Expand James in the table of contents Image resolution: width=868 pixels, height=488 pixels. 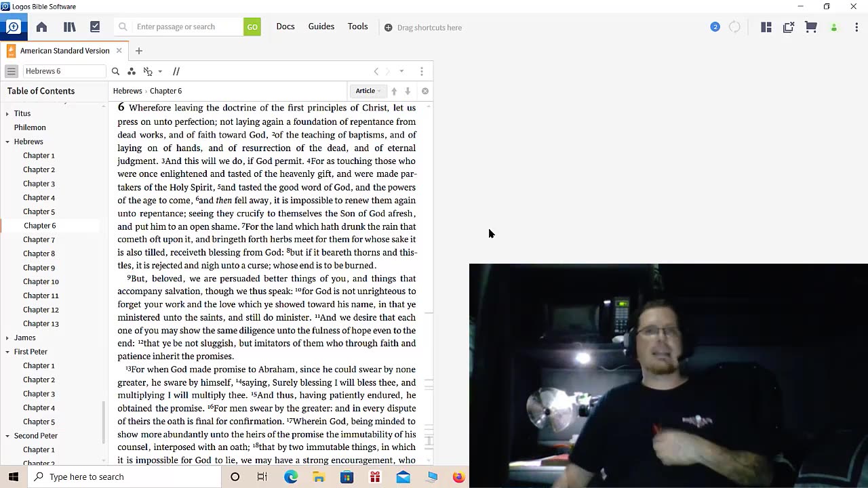[x=7, y=338]
